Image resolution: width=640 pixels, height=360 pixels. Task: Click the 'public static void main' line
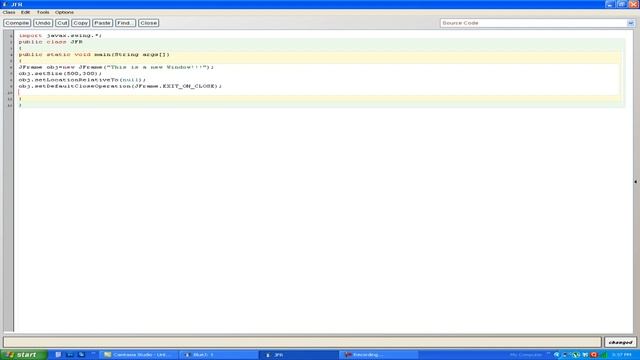94,54
